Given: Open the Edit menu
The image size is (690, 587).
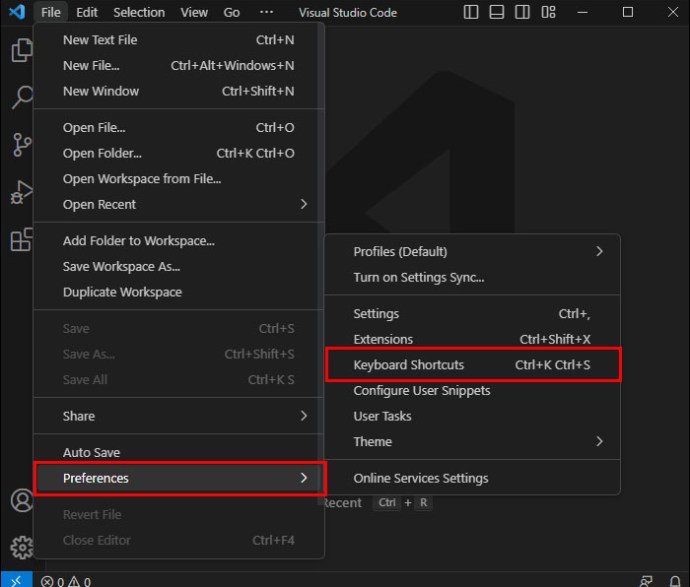Looking at the screenshot, I should point(87,12).
